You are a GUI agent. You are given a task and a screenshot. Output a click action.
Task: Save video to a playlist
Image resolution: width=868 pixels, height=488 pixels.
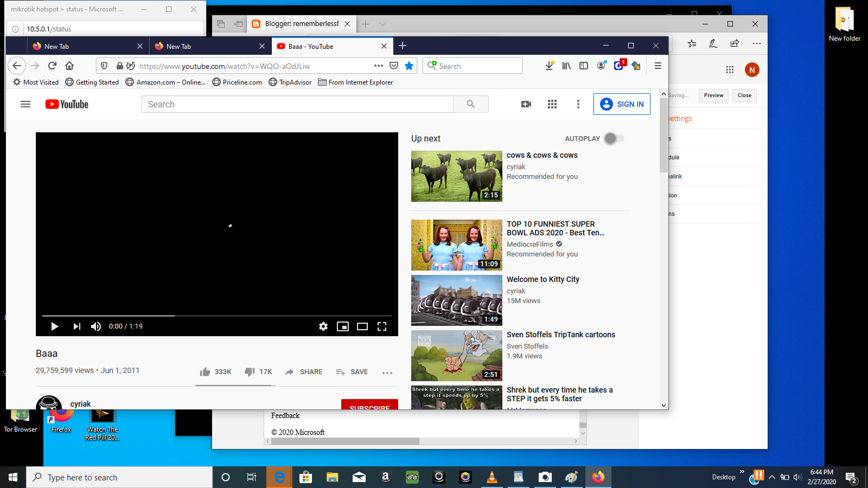coord(352,372)
